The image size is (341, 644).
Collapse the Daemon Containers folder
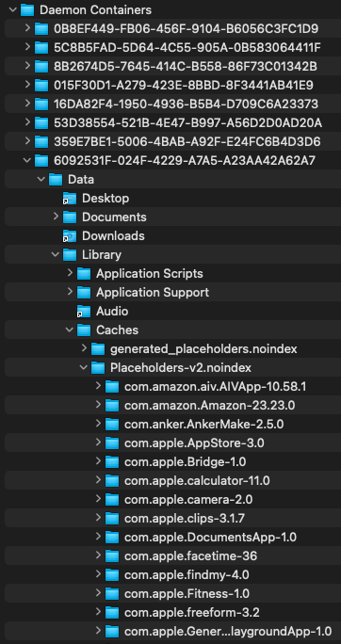[13, 9]
